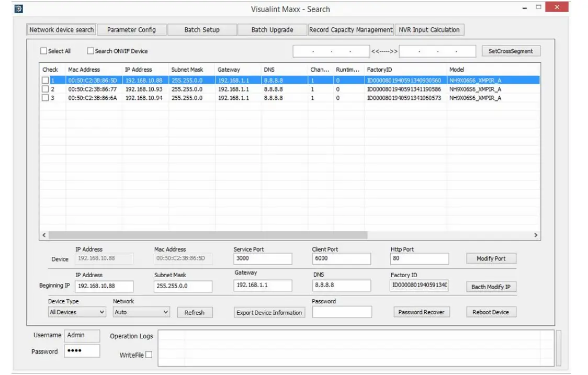Open Record Capacity Management tab
This screenshot has height=375, width=588.
click(x=350, y=30)
